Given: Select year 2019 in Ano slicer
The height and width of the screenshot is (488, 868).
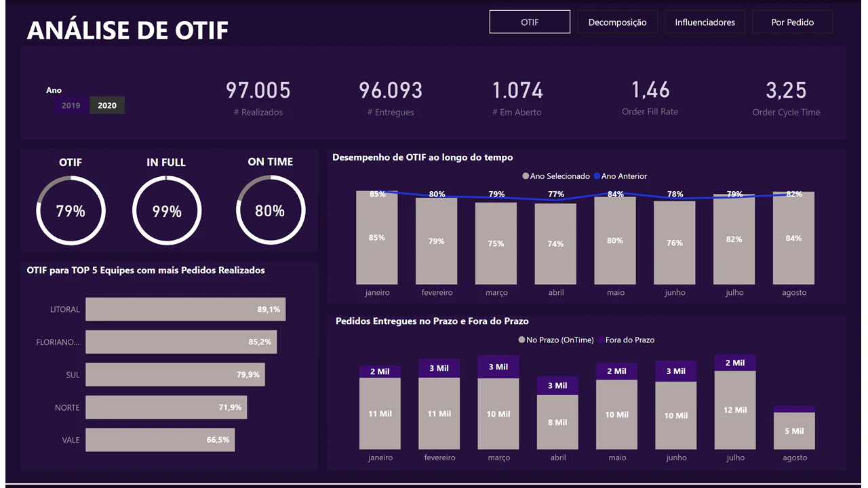Looking at the screenshot, I should click(71, 105).
